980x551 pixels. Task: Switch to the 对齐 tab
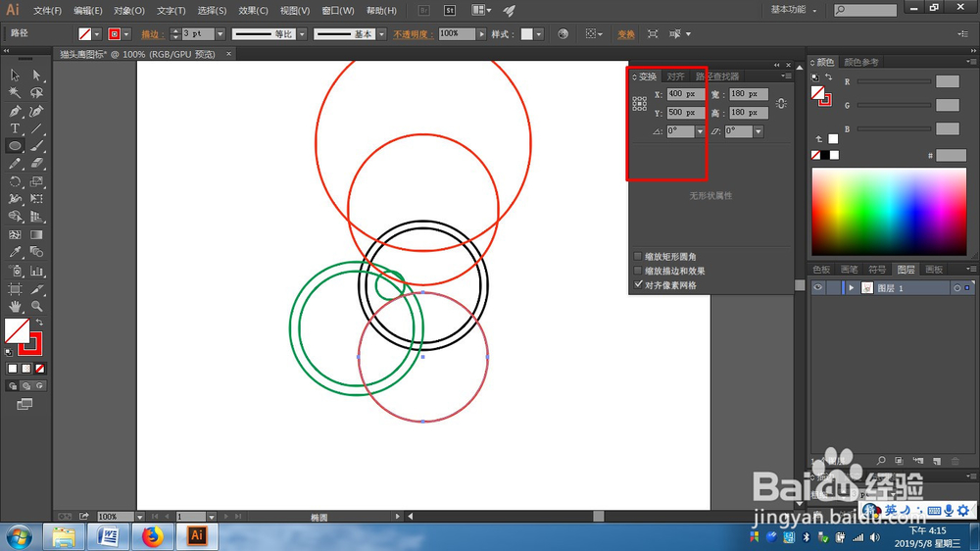675,76
